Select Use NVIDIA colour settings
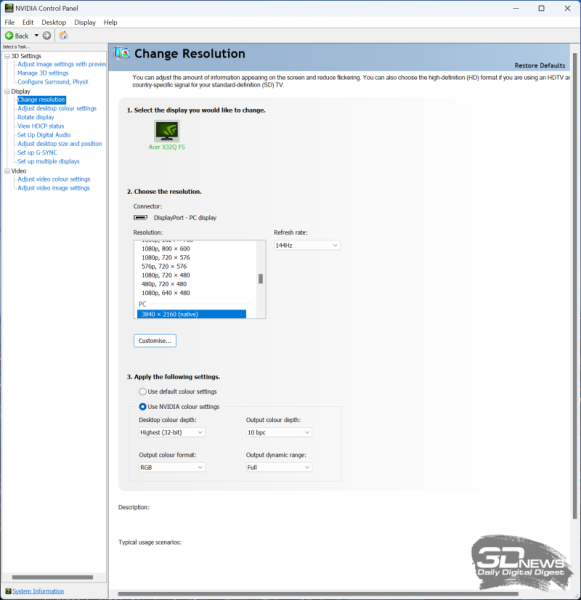Image resolution: width=581 pixels, height=600 pixels. click(x=142, y=406)
